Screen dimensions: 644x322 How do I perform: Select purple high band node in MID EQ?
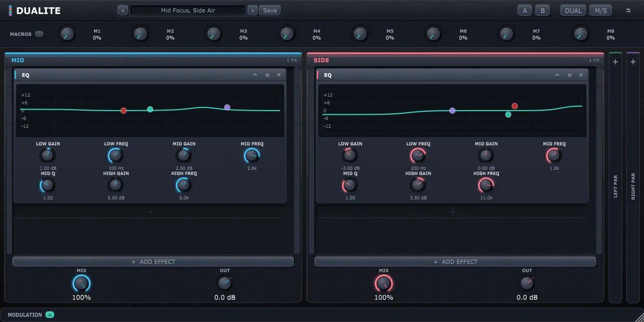click(x=227, y=107)
